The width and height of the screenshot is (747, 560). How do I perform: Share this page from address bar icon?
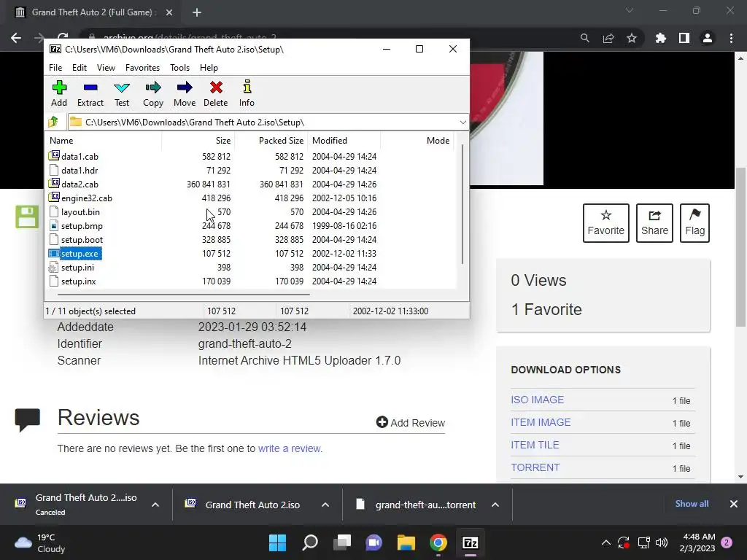[608, 38]
